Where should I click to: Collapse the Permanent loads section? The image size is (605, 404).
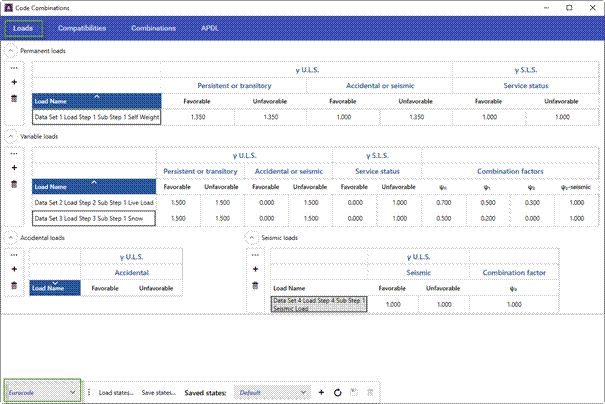point(10,51)
